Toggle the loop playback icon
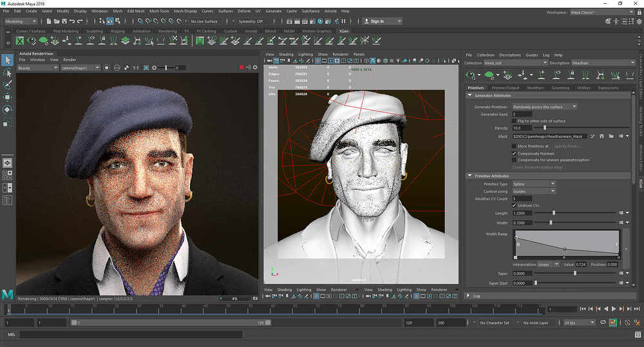Viewport: 644px width, 347px height. click(603, 323)
